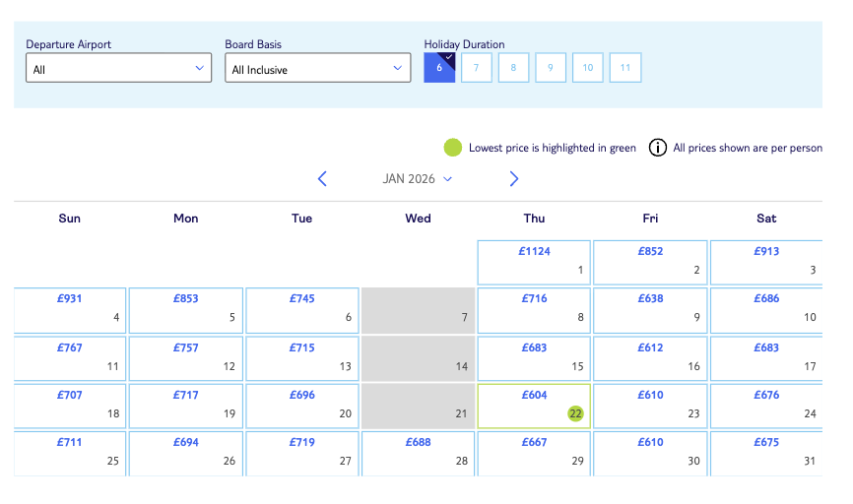
Task: Select 10 nights holiday duration
Action: [588, 68]
